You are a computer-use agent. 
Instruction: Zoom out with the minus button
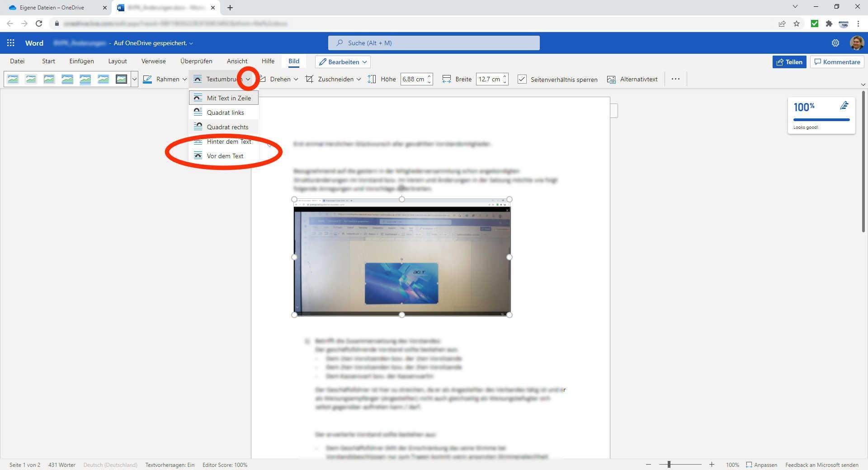[x=648, y=465]
